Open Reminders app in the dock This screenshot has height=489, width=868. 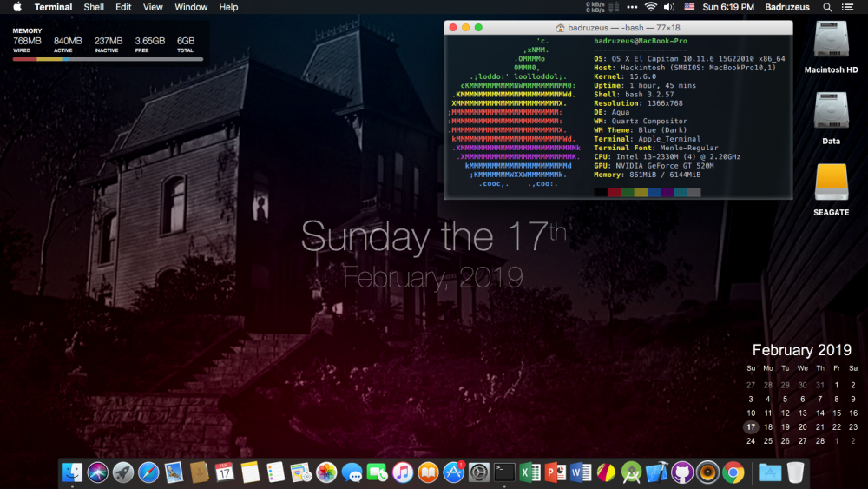(x=275, y=472)
